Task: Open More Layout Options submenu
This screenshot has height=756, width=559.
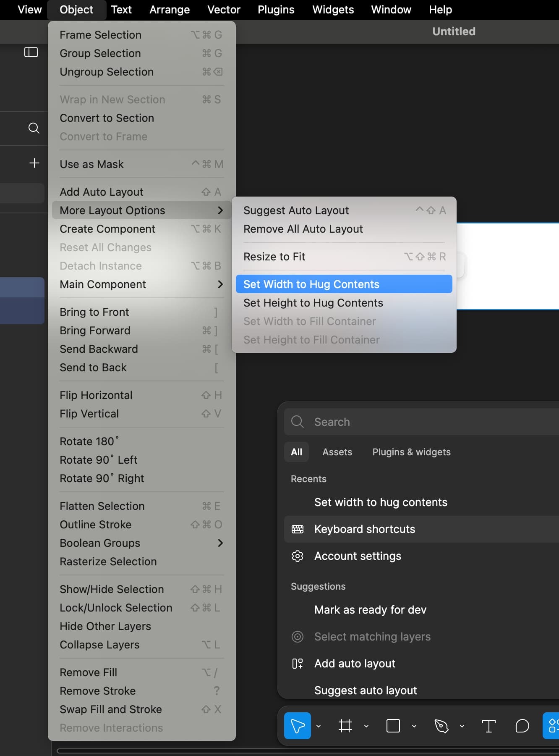Action: point(142,210)
